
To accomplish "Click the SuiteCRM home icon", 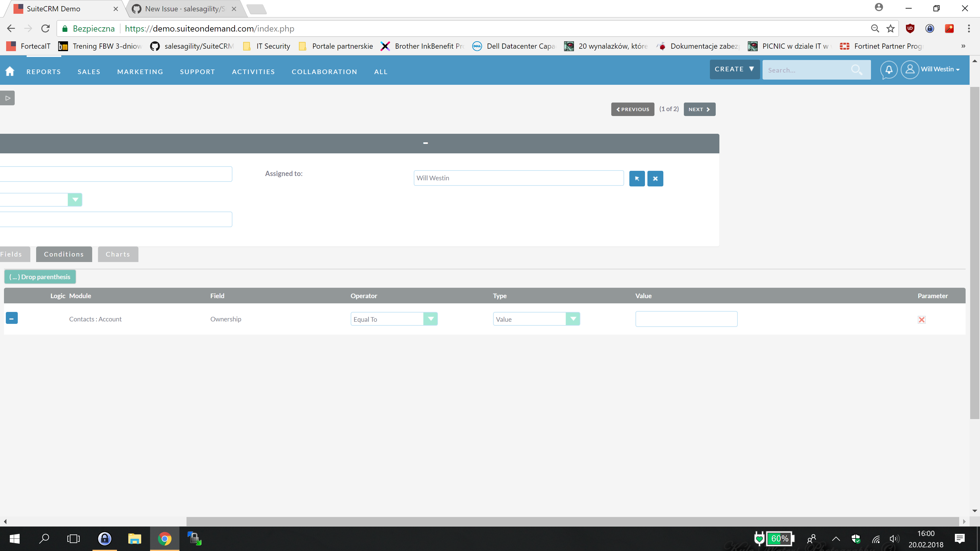I will pyautogui.click(x=9, y=71).
